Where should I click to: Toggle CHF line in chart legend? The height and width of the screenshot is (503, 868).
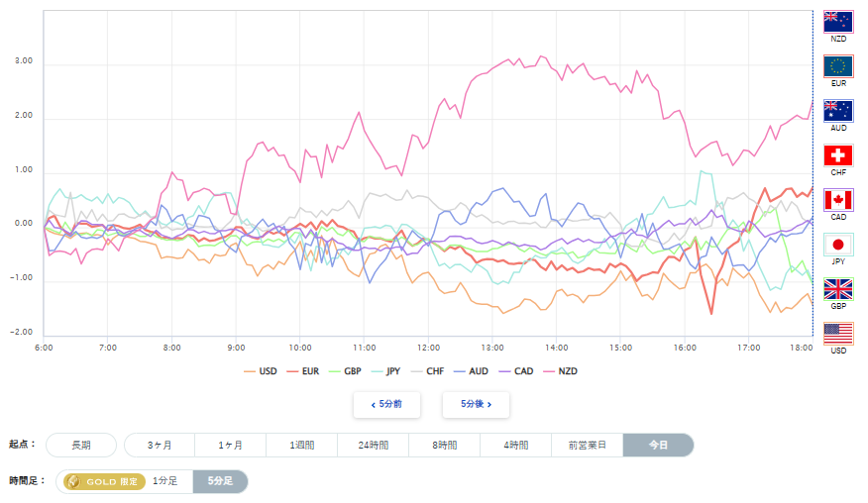(427, 371)
